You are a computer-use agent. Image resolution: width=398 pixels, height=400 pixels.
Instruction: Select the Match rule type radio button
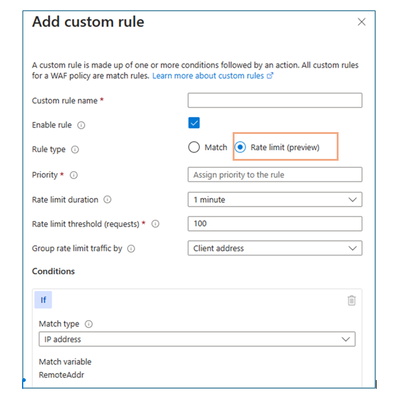coord(194,147)
